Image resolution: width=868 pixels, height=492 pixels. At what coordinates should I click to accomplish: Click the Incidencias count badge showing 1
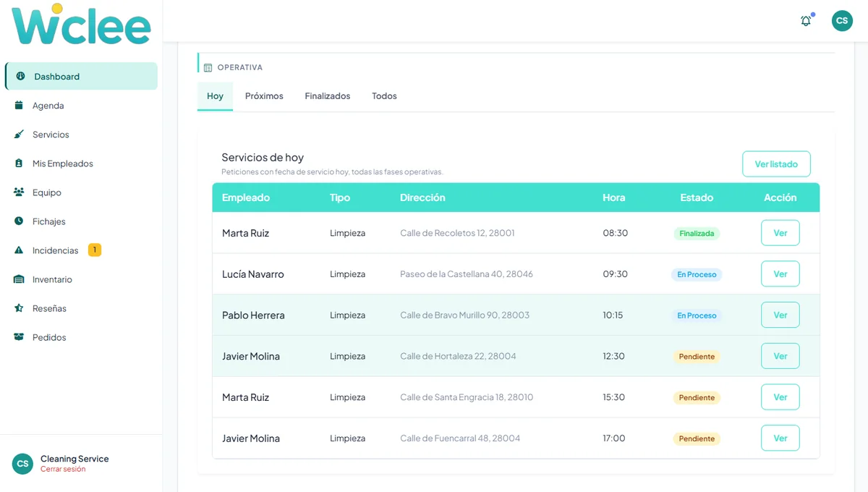[x=95, y=250]
